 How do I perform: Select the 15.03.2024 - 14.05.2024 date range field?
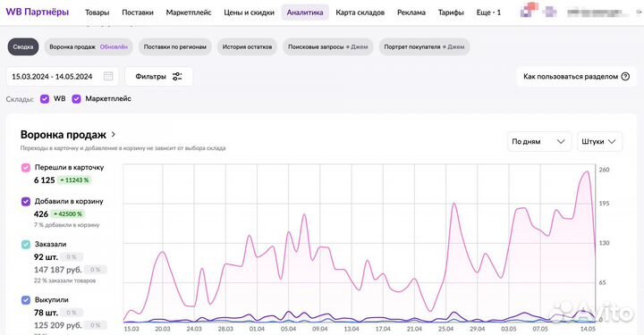(63, 76)
